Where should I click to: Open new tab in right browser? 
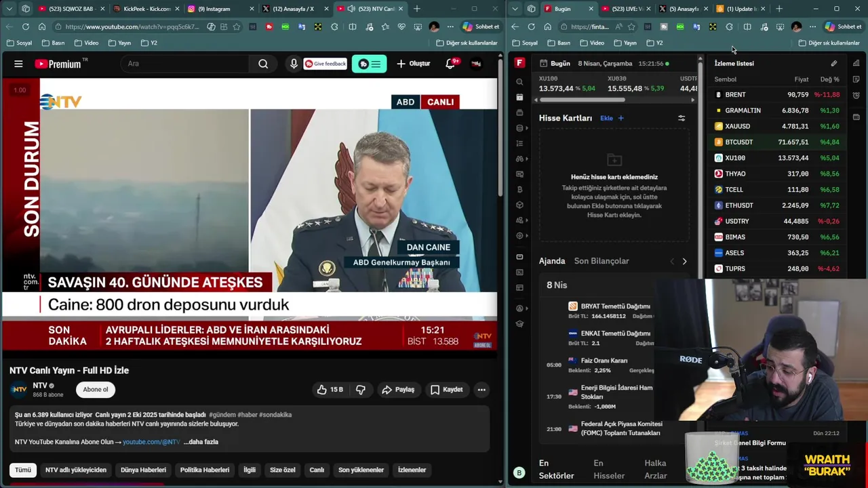(x=779, y=9)
